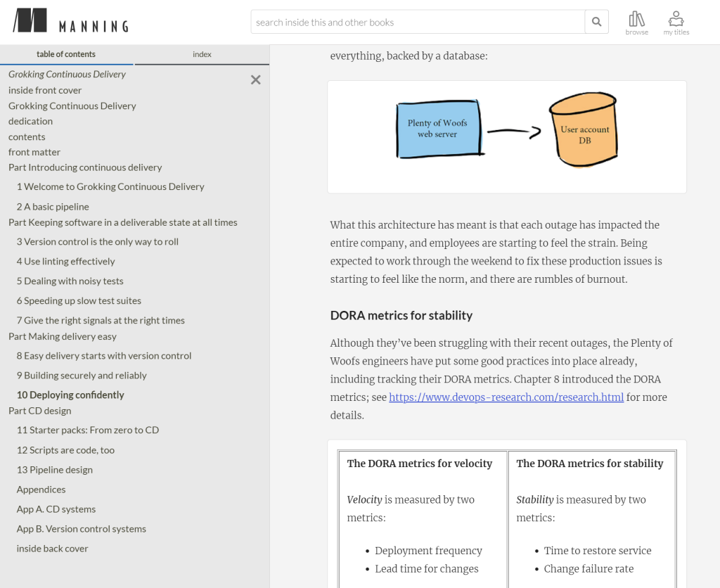720x588 pixels.
Task: Click the search inside books field
Action: (x=418, y=22)
